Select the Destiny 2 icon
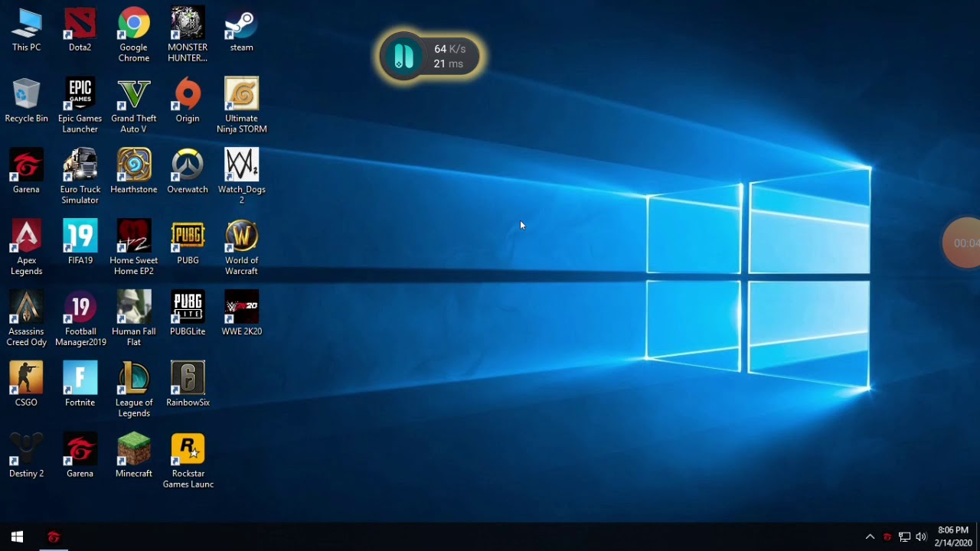The height and width of the screenshot is (551, 980). (x=26, y=457)
